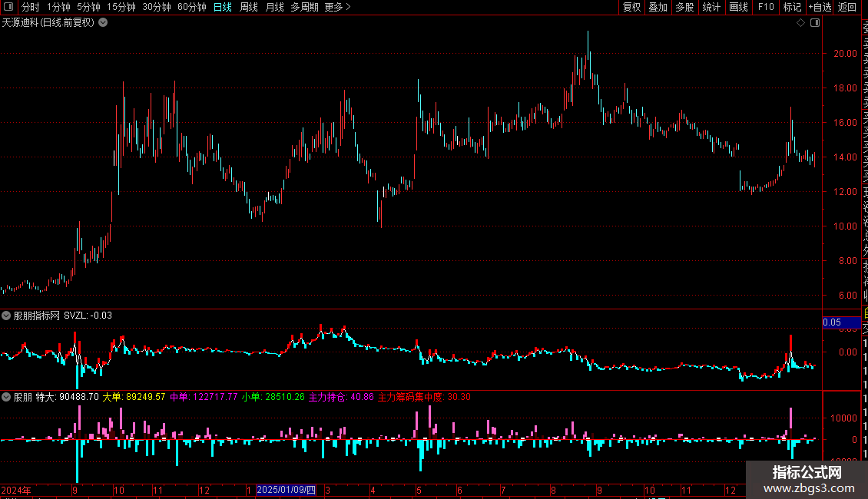Viewport: 868px width, 499px height.
Task: Click the 小单: 28510.26 value label
Action: 273,397
